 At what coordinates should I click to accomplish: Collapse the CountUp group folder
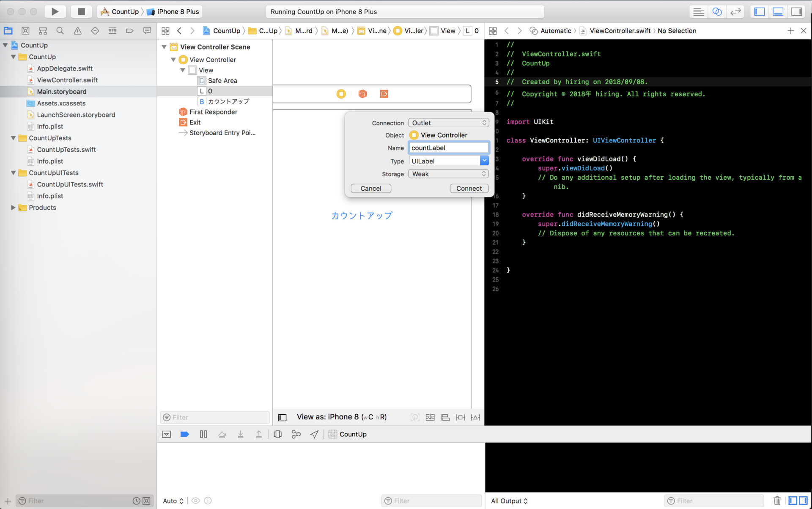13,57
